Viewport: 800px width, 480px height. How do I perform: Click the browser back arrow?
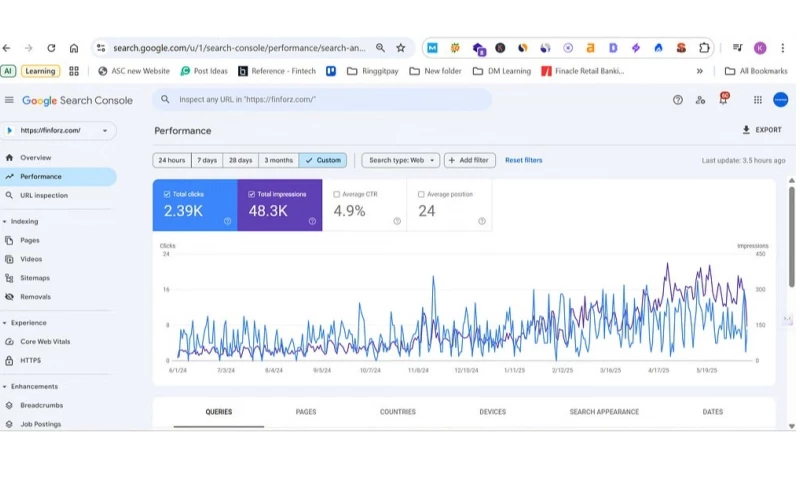tap(7, 48)
